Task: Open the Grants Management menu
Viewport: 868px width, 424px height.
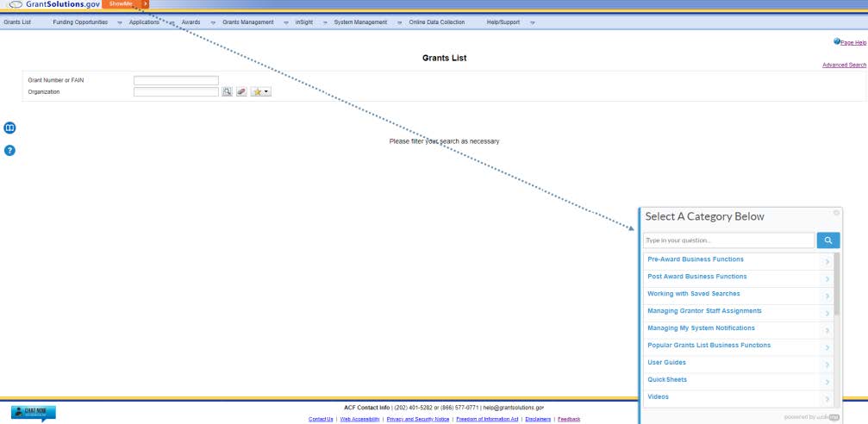Action: point(247,22)
